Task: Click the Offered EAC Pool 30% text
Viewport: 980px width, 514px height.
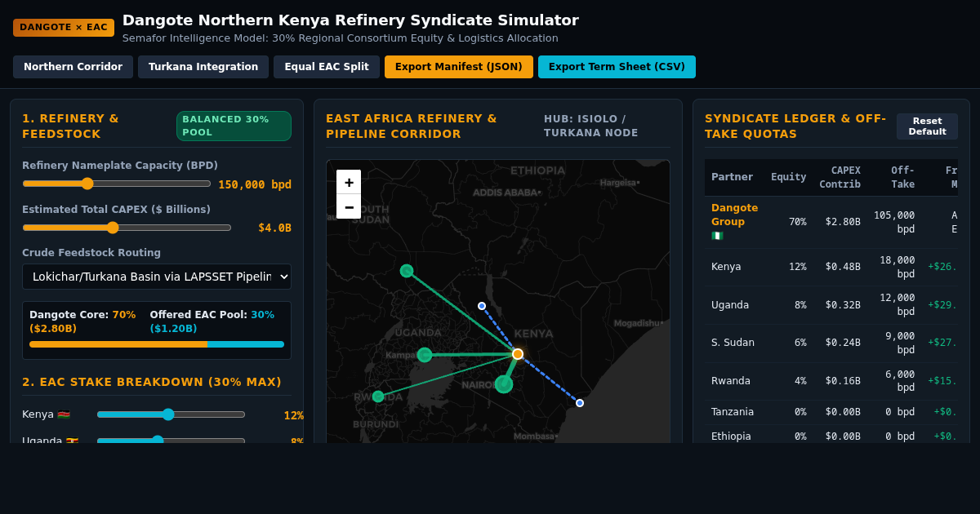Action: 212,321
